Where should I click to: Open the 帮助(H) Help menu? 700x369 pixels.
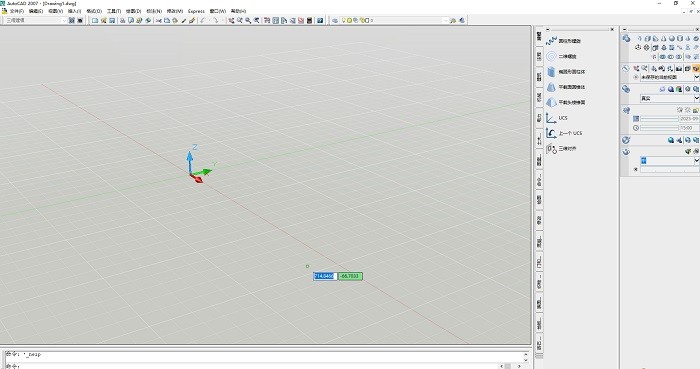pyautogui.click(x=238, y=11)
